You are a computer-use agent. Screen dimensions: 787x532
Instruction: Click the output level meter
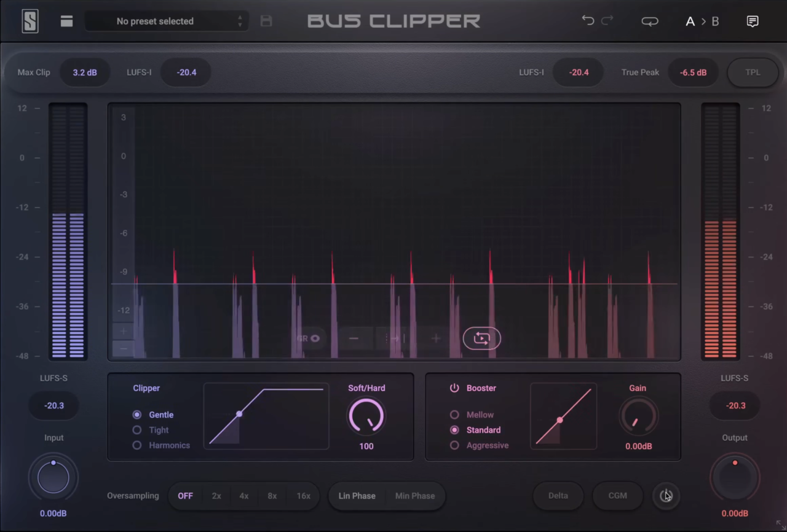click(721, 232)
